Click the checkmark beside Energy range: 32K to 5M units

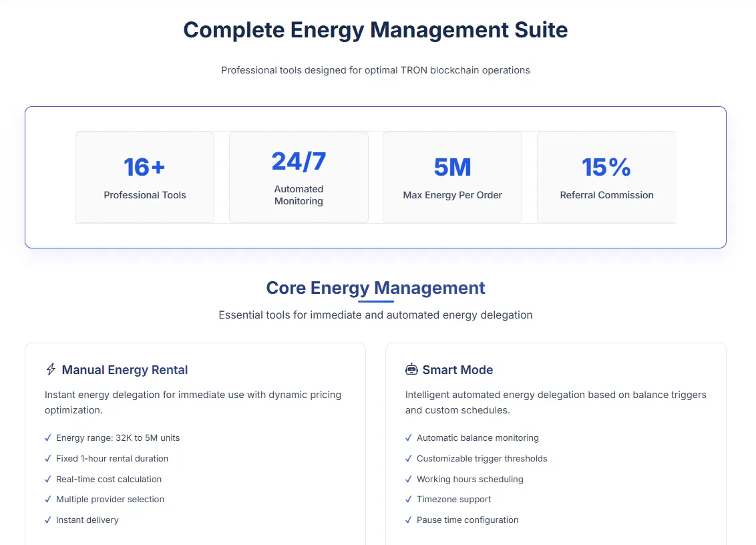(x=47, y=438)
